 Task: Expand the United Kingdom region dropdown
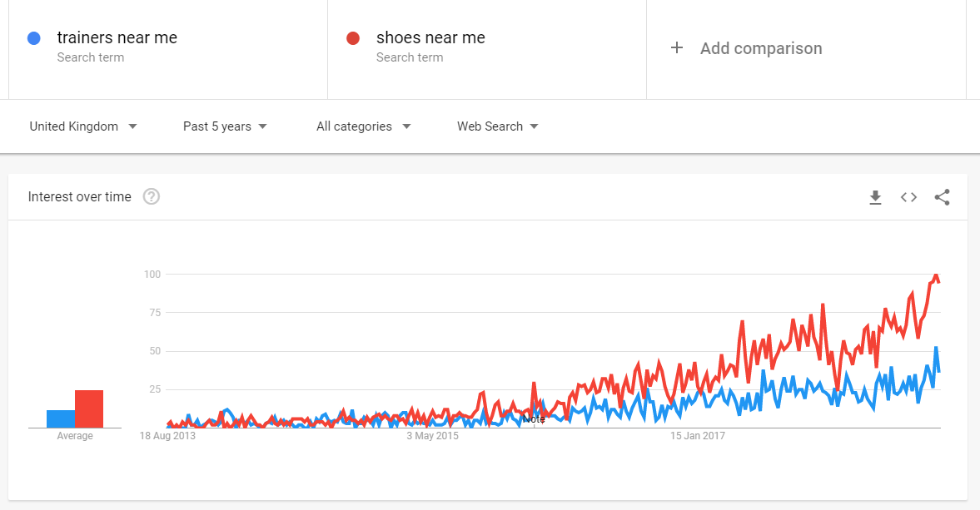(x=83, y=126)
